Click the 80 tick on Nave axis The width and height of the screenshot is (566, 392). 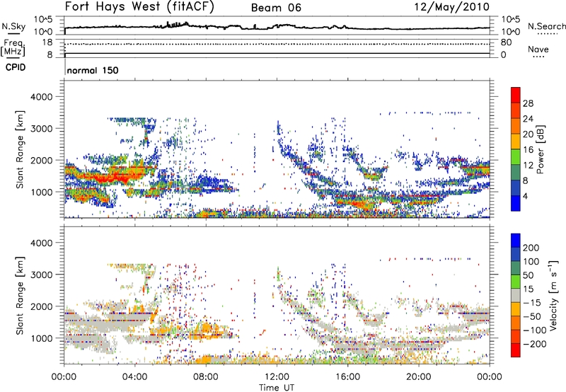[x=506, y=42]
